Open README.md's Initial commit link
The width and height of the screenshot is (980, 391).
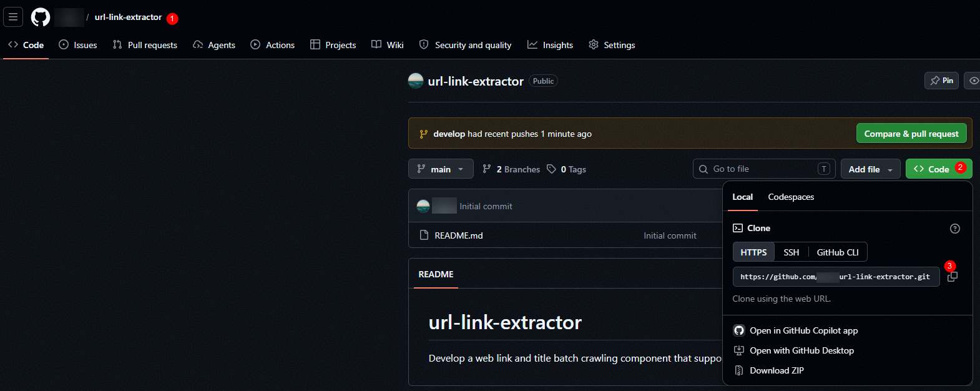pyautogui.click(x=670, y=235)
